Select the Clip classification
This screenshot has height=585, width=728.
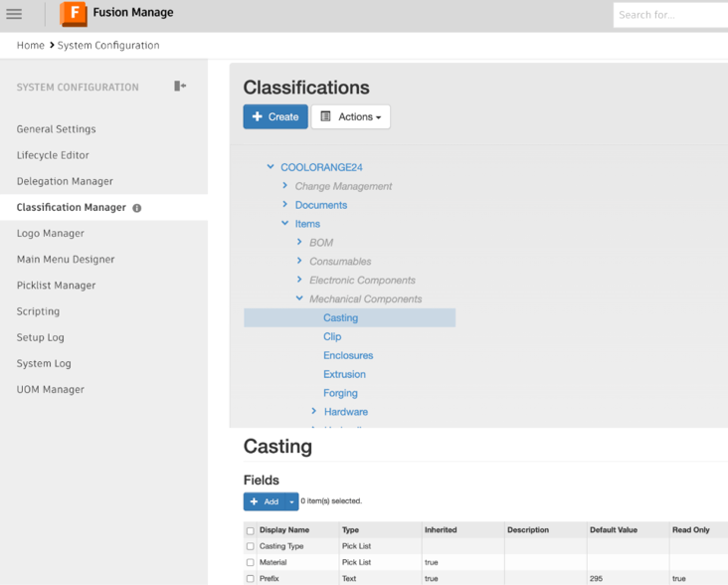point(332,336)
